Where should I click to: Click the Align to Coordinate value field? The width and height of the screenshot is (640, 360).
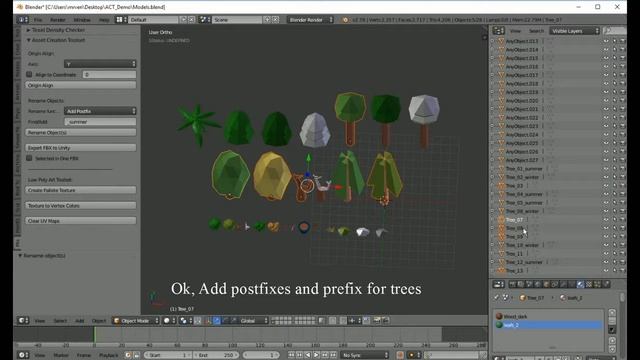109,75
